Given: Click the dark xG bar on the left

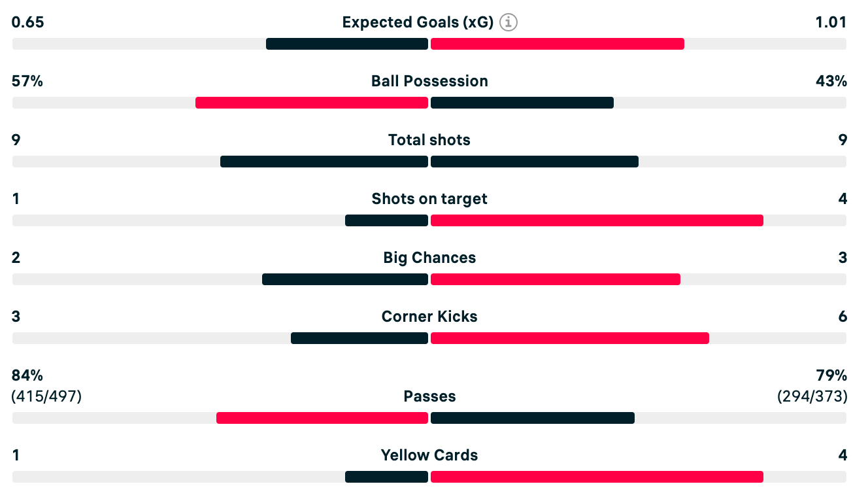Looking at the screenshot, I should (347, 44).
